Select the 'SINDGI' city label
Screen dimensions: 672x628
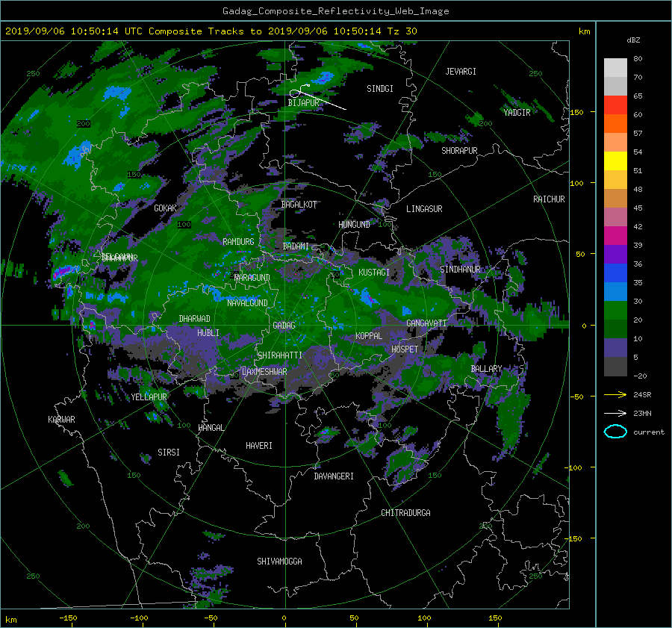380,89
